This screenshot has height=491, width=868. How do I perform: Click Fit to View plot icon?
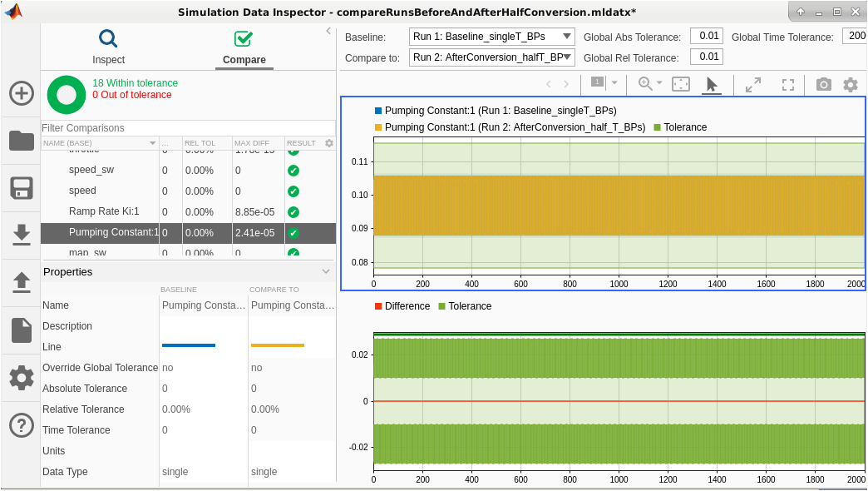pyautogui.click(x=681, y=84)
